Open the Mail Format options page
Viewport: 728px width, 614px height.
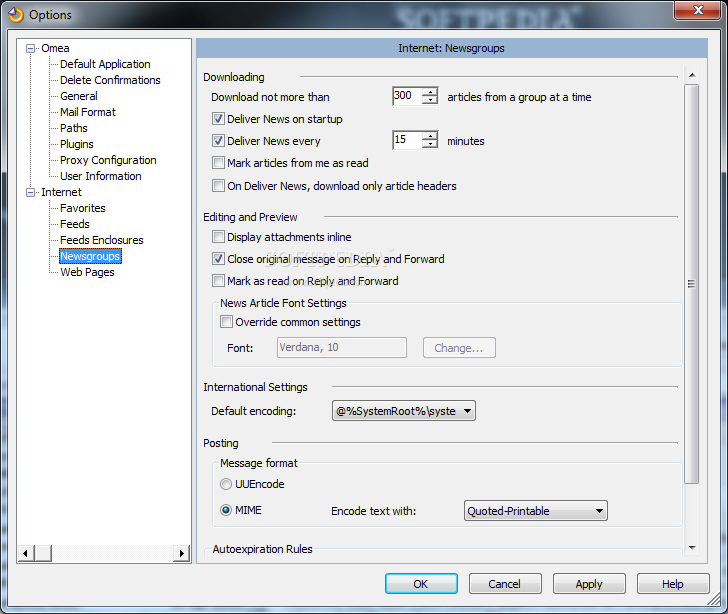click(x=88, y=112)
